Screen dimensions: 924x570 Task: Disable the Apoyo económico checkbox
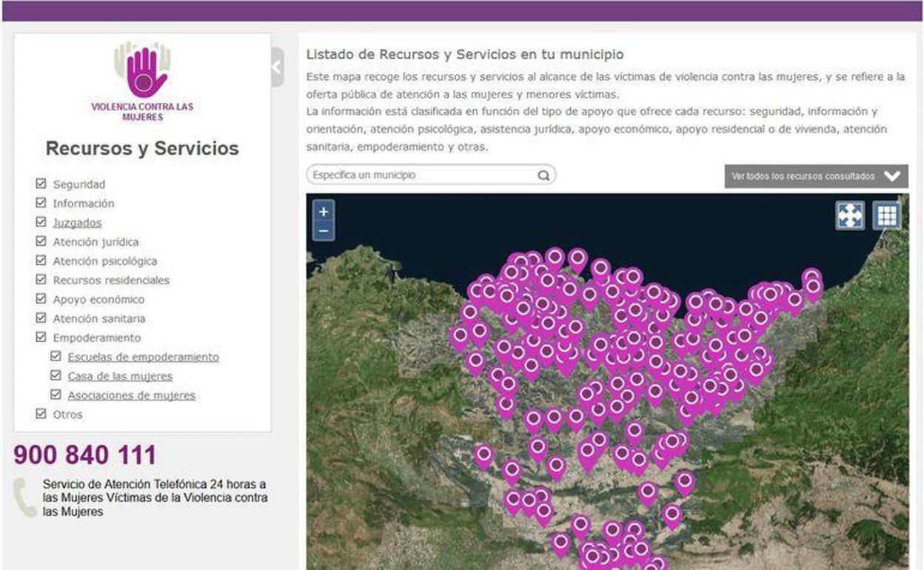(x=41, y=299)
